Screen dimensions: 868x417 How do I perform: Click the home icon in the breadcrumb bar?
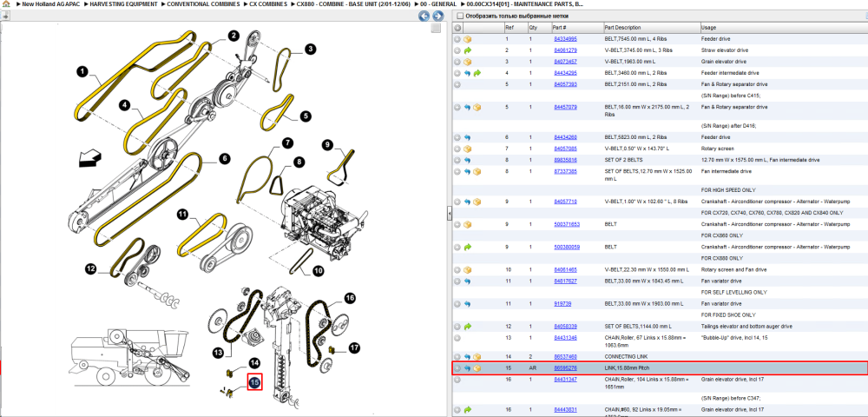(x=6, y=3)
